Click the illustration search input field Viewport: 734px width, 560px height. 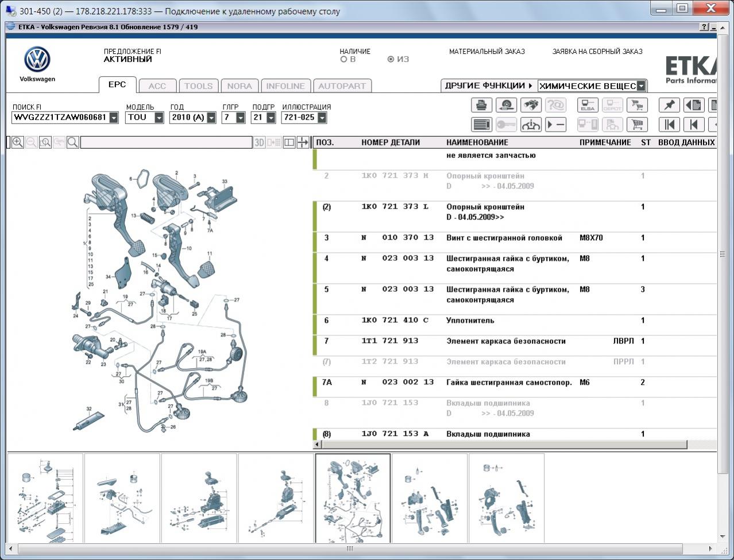point(166,142)
